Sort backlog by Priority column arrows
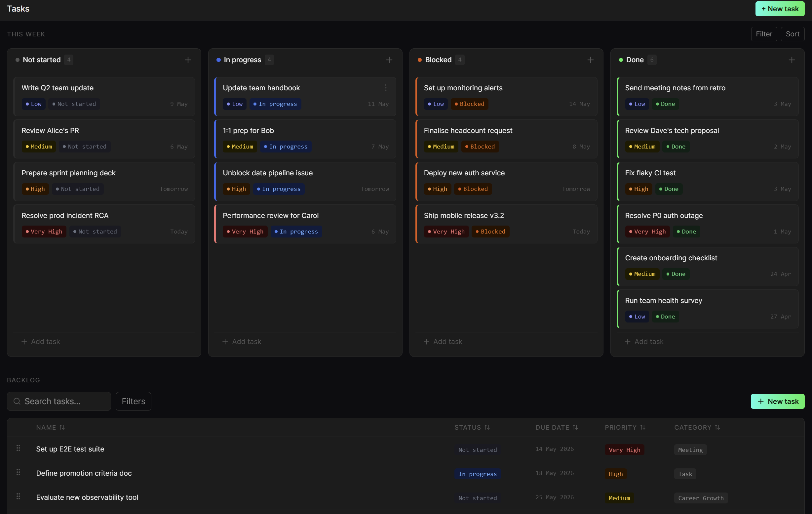 (643, 427)
